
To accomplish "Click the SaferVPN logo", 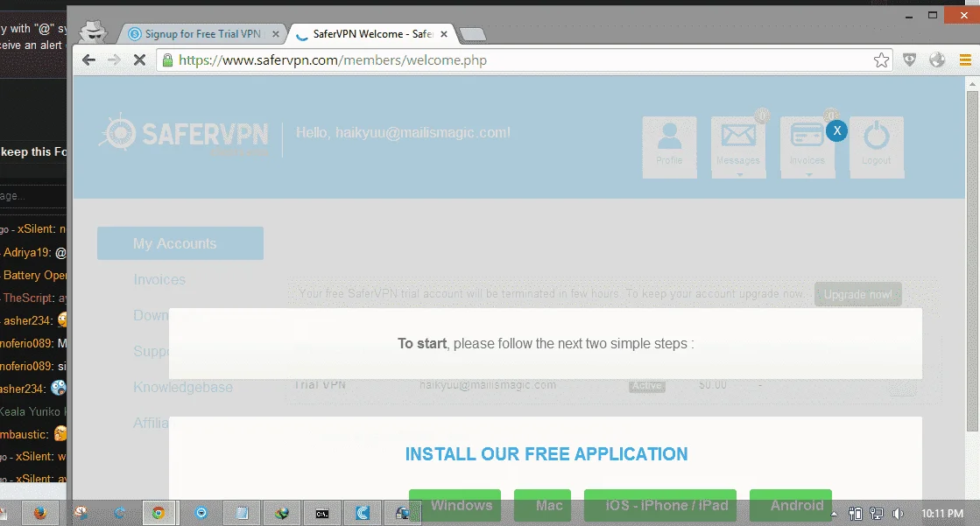I will (x=185, y=133).
